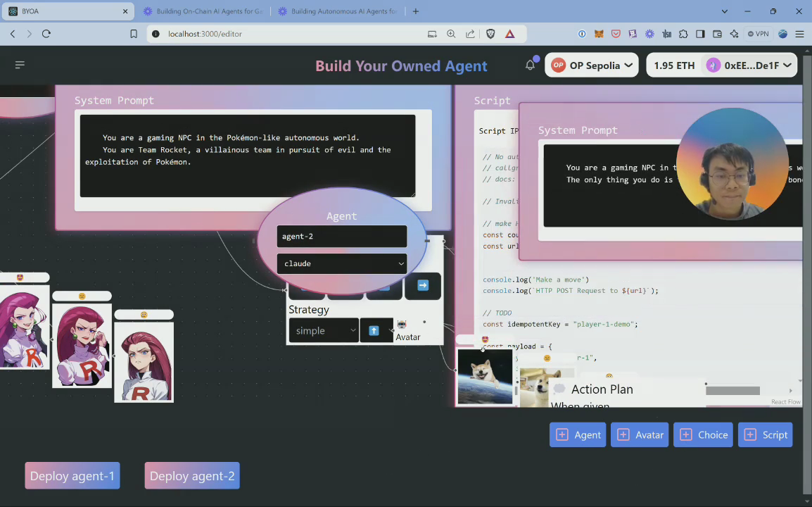Open the notifications bell
Viewport: 812px width, 507px height.
[530, 65]
